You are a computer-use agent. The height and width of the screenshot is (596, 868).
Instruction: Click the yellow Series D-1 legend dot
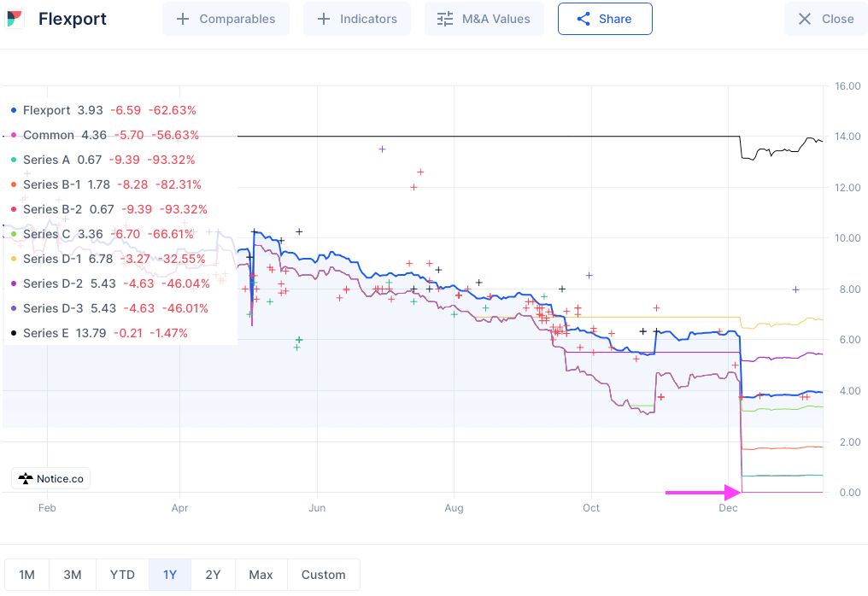tap(14, 259)
